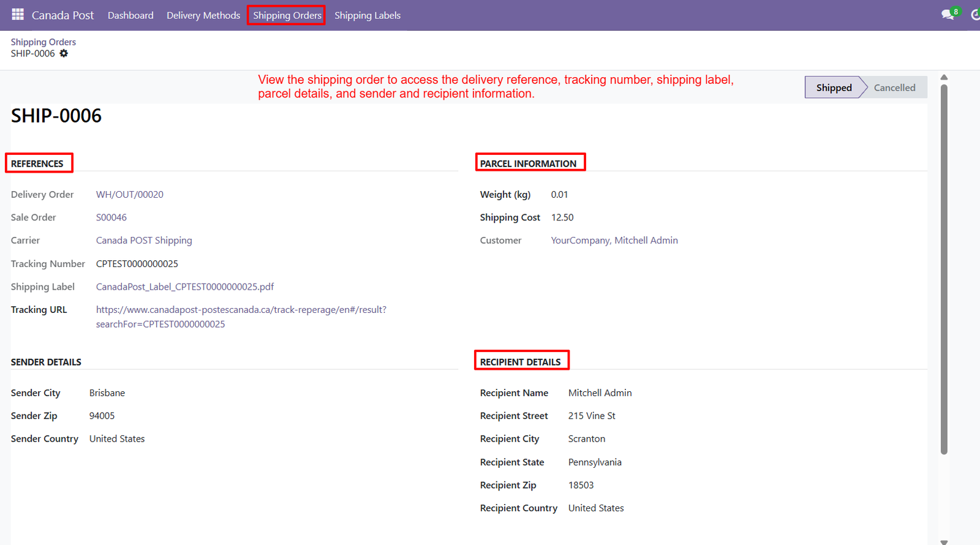Select the Shipped status stage
This screenshot has width=980, height=545.
click(834, 88)
